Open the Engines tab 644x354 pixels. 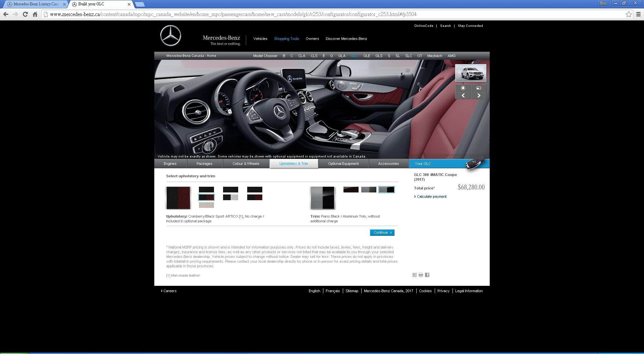point(170,164)
